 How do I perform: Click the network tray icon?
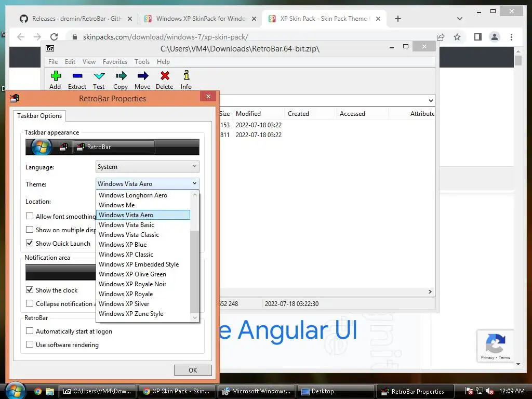480,391
